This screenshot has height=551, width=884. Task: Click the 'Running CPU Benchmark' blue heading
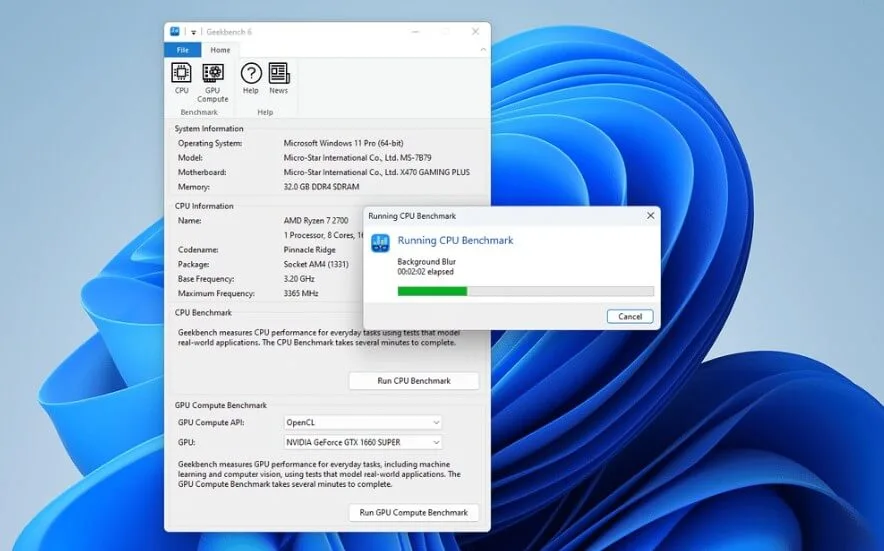point(456,240)
